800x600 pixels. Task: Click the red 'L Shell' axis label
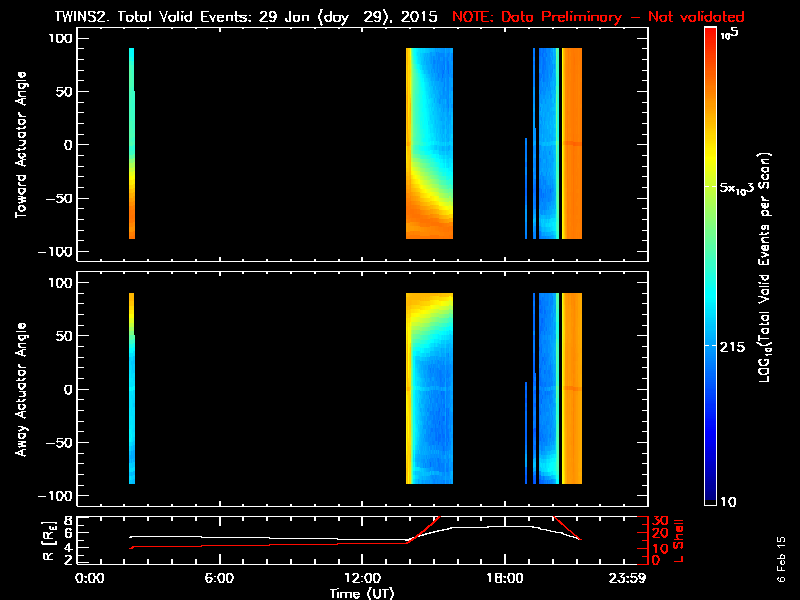[x=678, y=540]
